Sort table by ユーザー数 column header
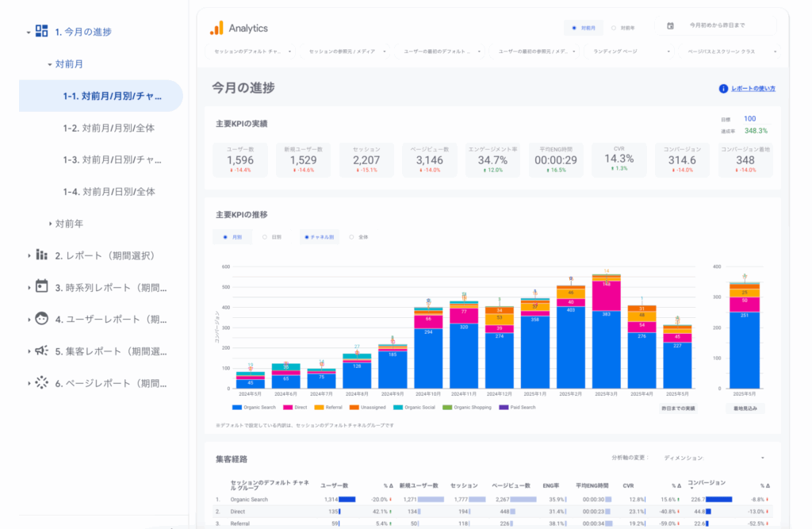This screenshot has height=529, width=812. point(334,485)
